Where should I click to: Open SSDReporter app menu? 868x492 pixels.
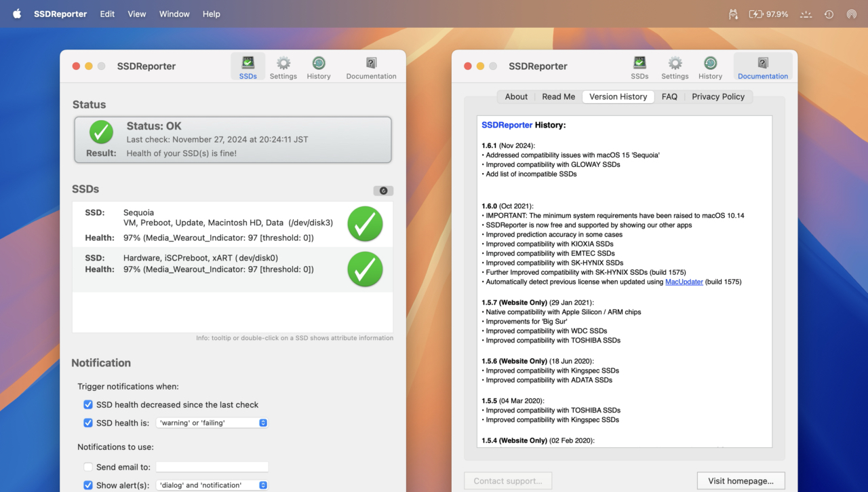pos(60,14)
